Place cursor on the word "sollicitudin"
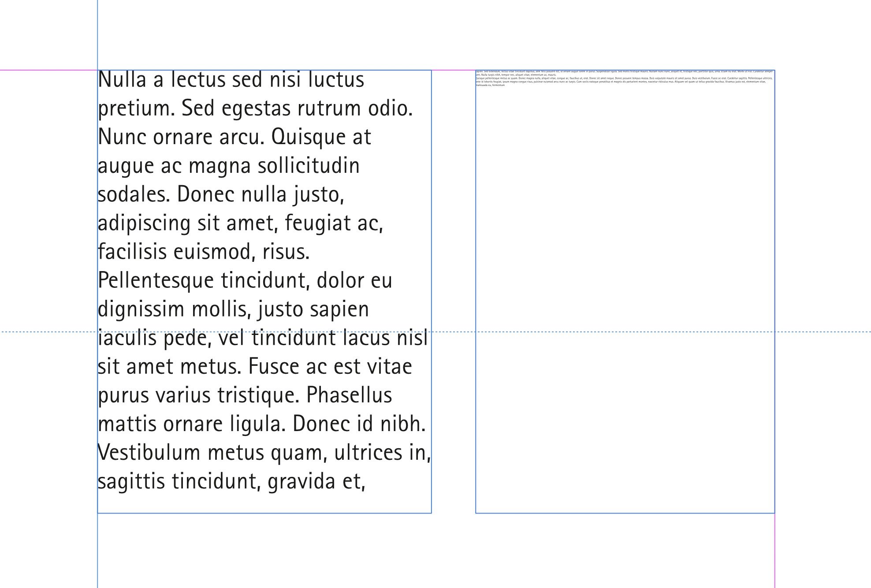This screenshot has width=871, height=588. pos(309,166)
